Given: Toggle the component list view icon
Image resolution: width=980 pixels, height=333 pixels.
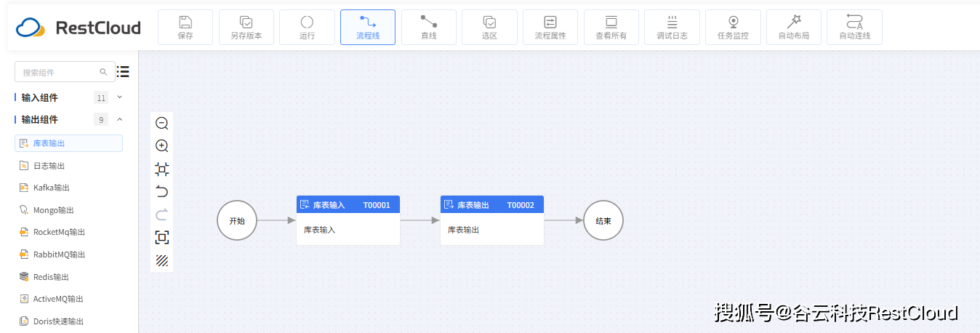Looking at the screenshot, I should [123, 71].
